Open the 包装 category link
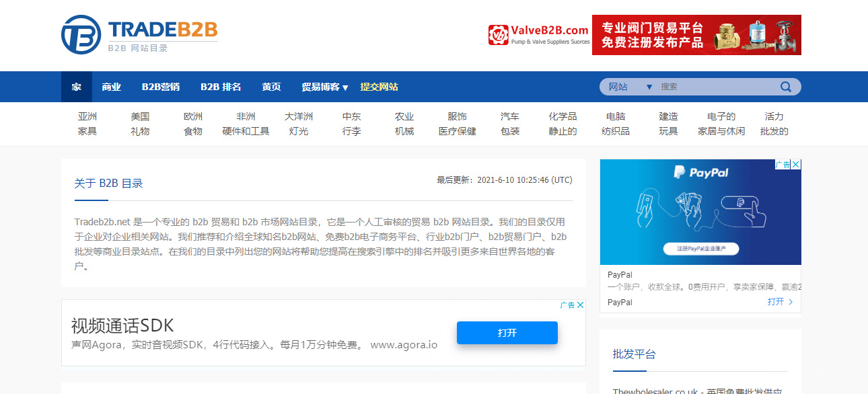 click(510, 131)
